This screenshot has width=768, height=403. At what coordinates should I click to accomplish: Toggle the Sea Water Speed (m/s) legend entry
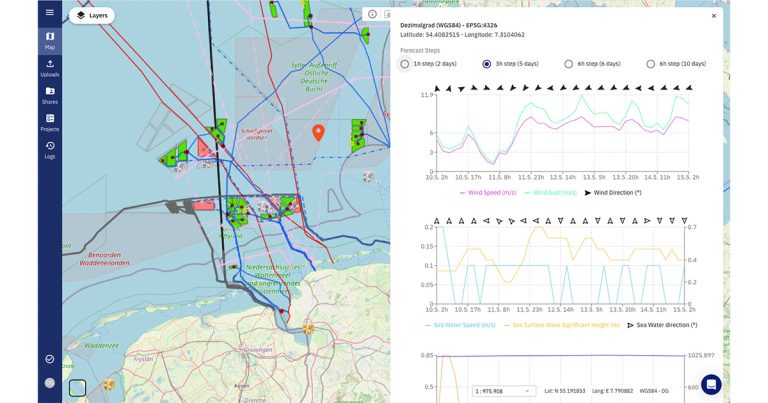click(460, 325)
